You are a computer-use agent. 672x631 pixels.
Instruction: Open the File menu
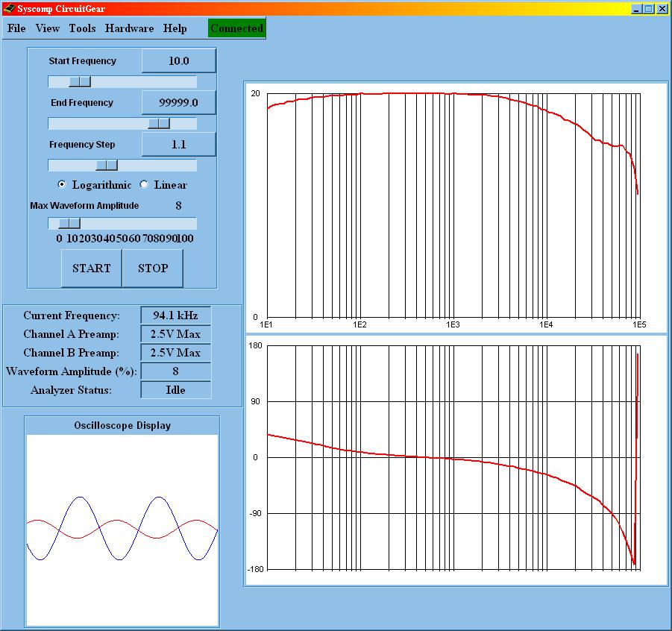coord(16,28)
